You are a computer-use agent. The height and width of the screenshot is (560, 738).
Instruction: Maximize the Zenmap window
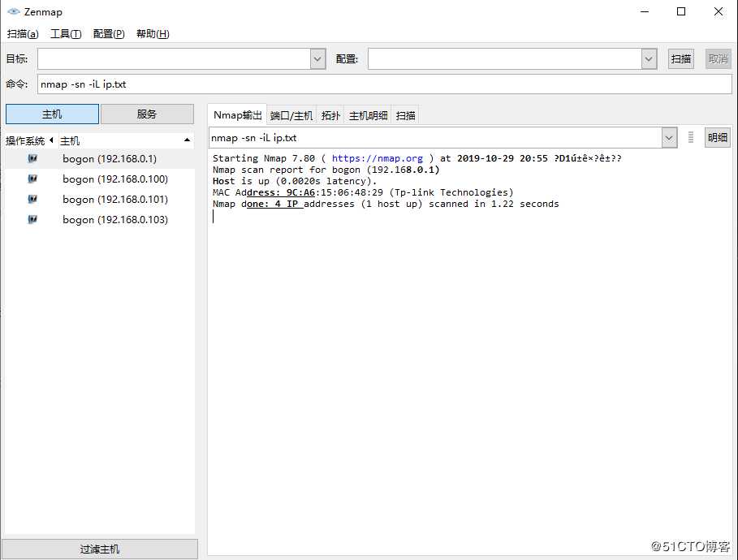point(681,11)
